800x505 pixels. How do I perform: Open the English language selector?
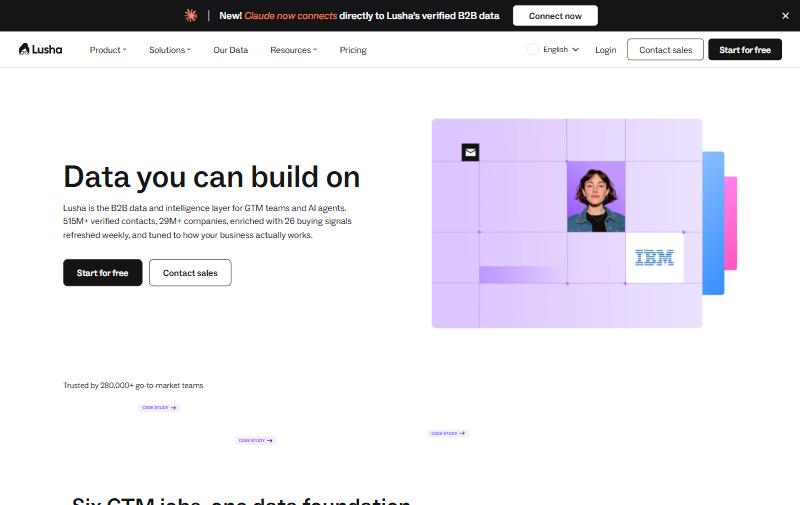(561, 49)
